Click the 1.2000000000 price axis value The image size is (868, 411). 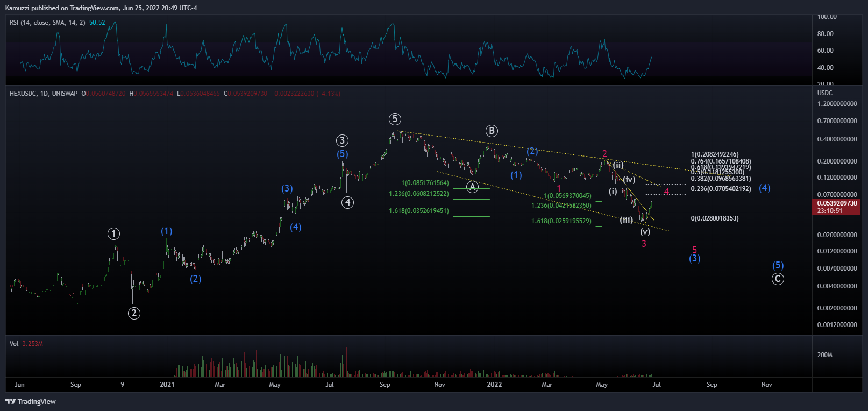[x=837, y=104]
